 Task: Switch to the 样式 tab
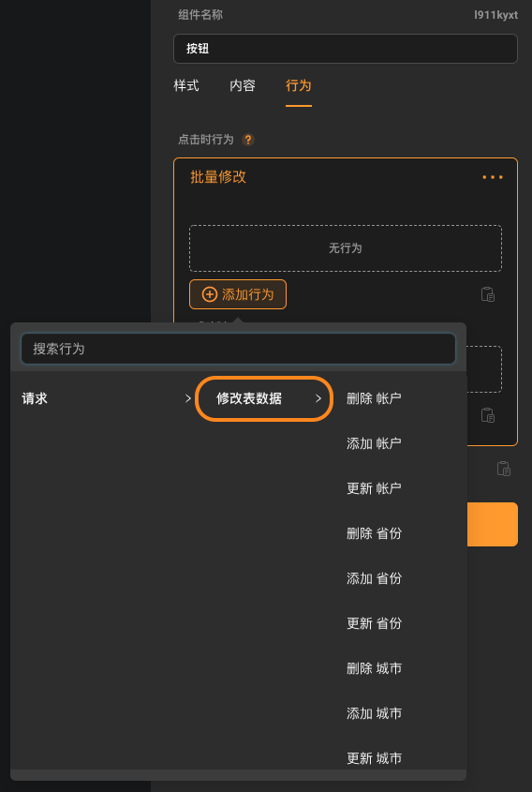point(186,85)
